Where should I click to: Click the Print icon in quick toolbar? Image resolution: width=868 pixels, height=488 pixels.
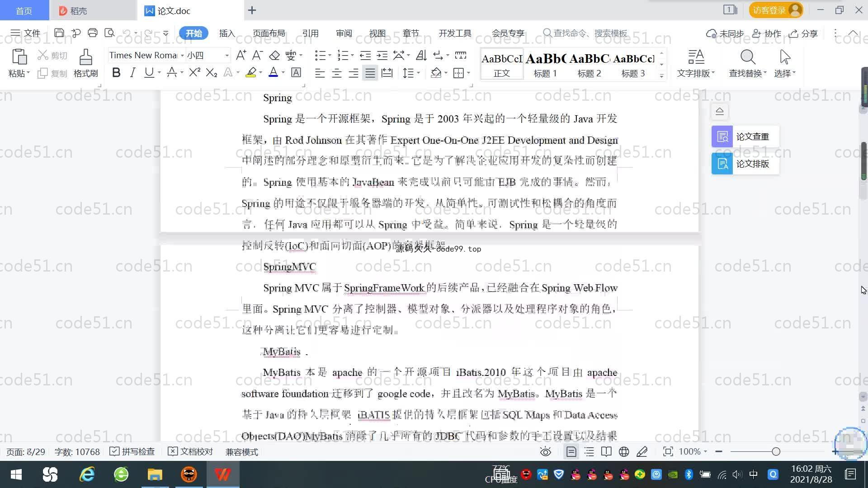click(x=93, y=33)
